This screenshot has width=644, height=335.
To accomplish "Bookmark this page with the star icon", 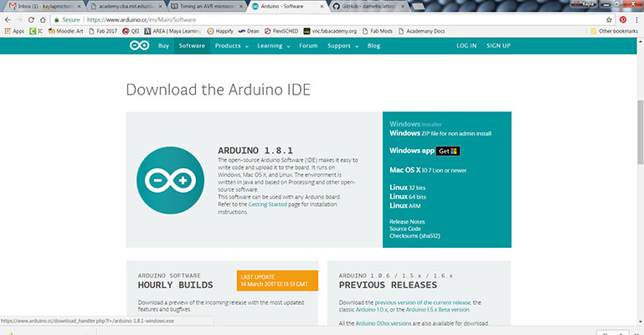I will [609, 20].
